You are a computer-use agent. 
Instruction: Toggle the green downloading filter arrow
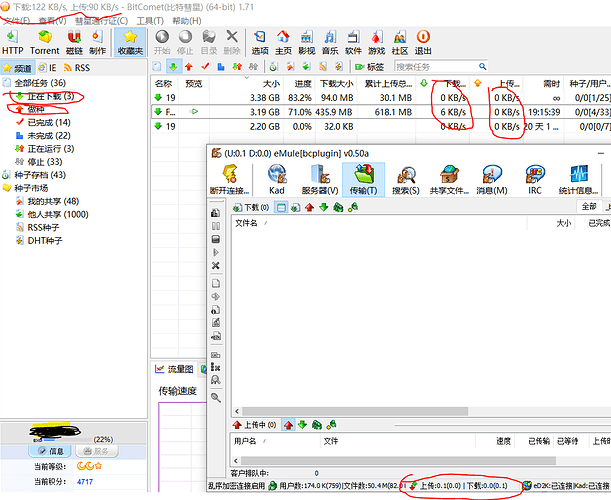(173, 67)
